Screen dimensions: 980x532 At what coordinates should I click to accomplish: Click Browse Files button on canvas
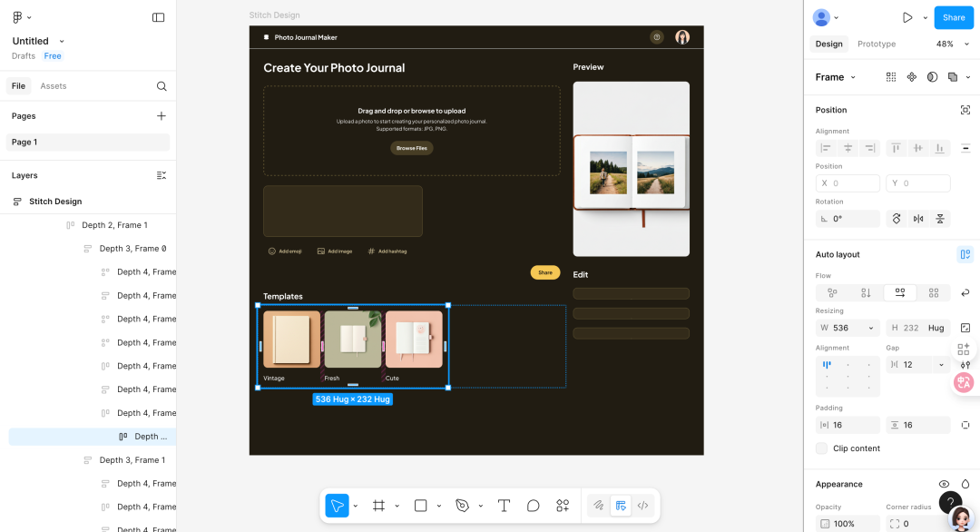(x=412, y=148)
